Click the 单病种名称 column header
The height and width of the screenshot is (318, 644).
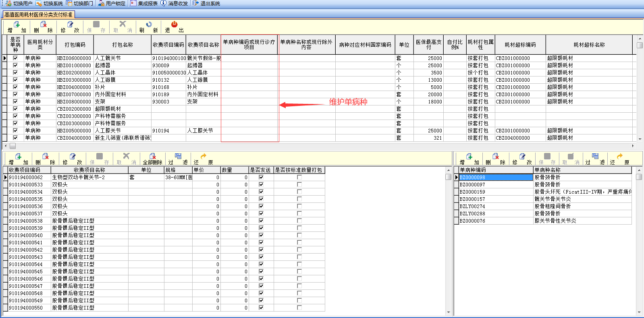pos(582,170)
